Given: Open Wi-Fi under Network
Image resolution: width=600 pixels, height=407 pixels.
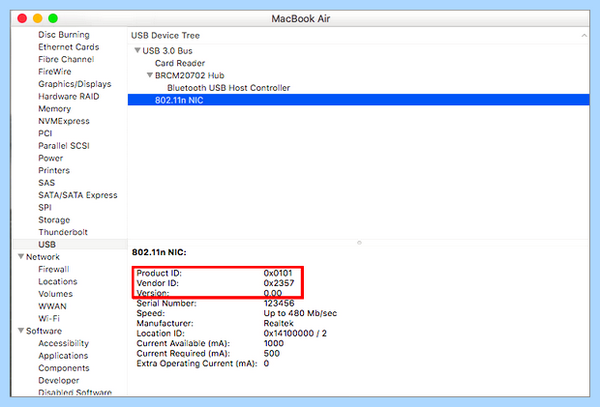Looking at the screenshot, I should point(49,318).
